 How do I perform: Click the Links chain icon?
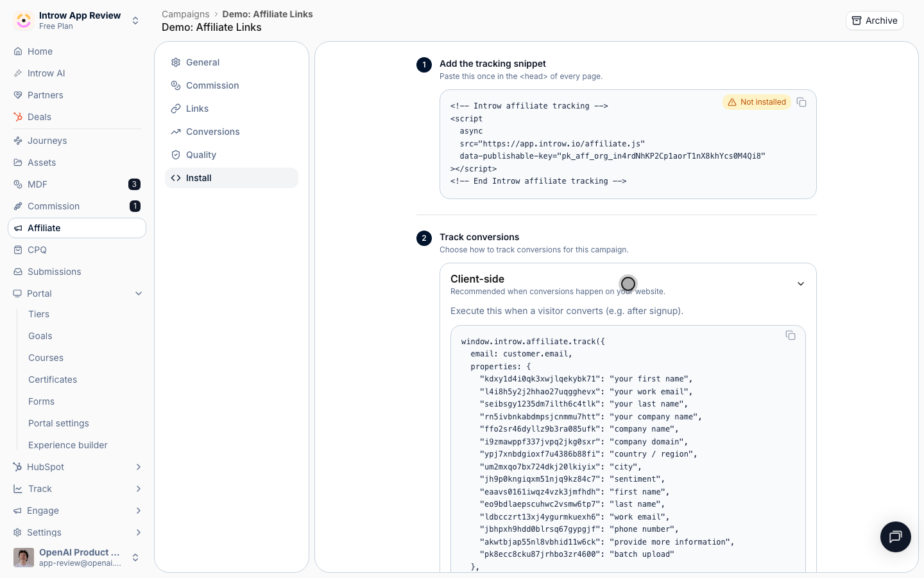coord(176,109)
